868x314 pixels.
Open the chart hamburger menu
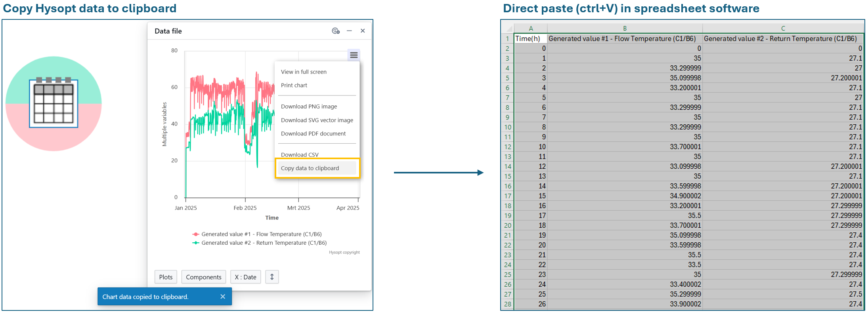pos(354,55)
